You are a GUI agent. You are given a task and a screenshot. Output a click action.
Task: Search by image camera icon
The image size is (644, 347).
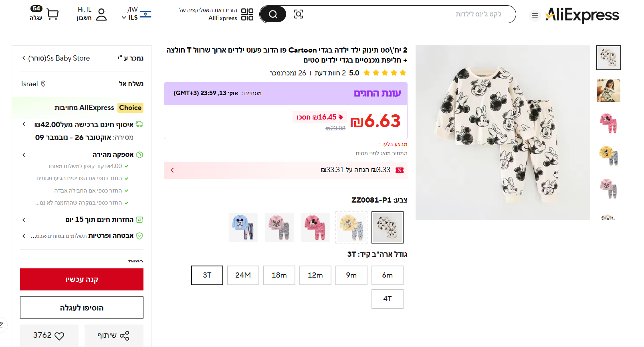click(299, 14)
